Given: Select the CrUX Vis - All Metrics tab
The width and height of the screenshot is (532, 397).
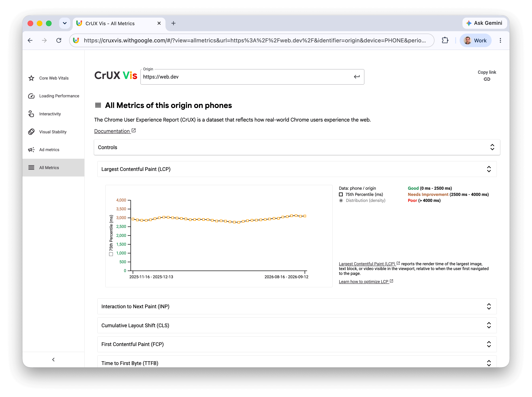Looking at the screenshot, I should click(119, 24).
